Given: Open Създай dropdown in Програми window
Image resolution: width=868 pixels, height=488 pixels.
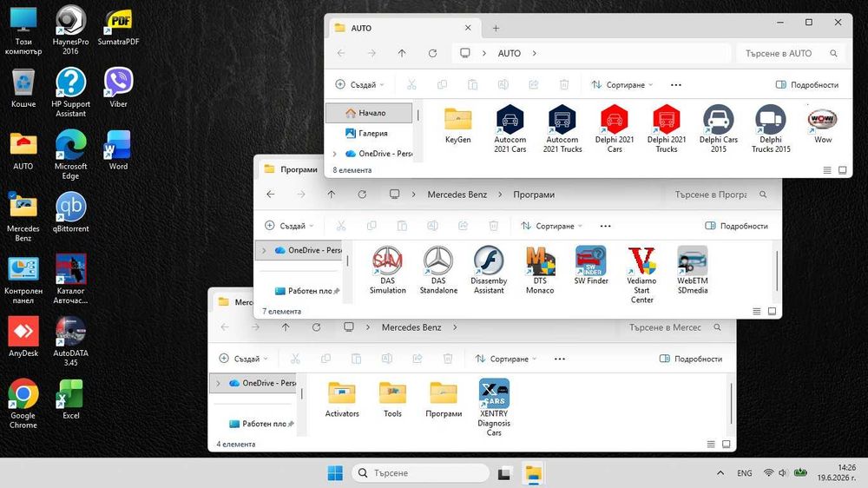Looking at the screenshot, I should point(290,226).
